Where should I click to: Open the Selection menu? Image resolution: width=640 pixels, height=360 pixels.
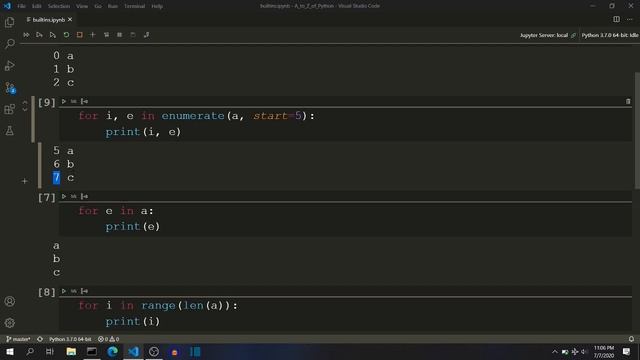point(59,6)
